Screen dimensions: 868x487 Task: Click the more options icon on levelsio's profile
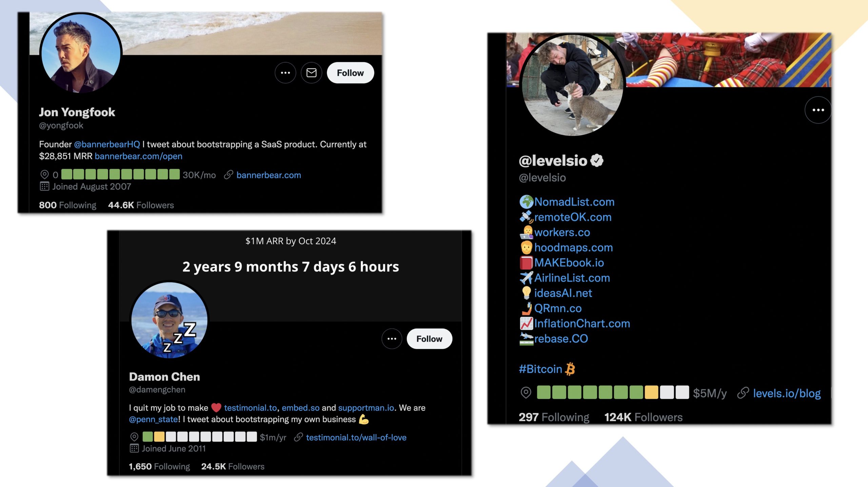pyautogui.click(x=818, y=110)
